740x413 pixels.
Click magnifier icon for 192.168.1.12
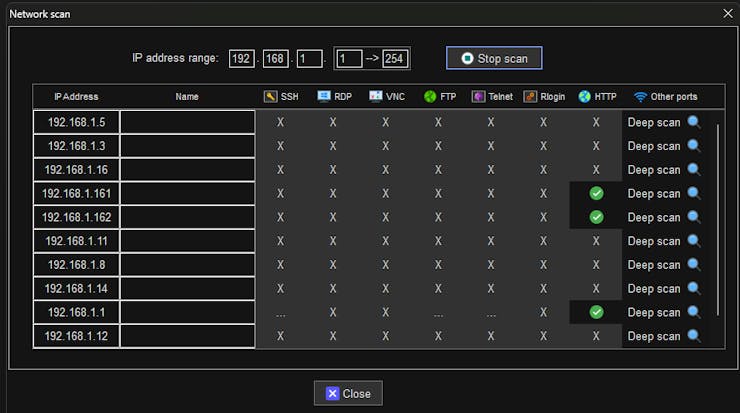coord(694,336)
